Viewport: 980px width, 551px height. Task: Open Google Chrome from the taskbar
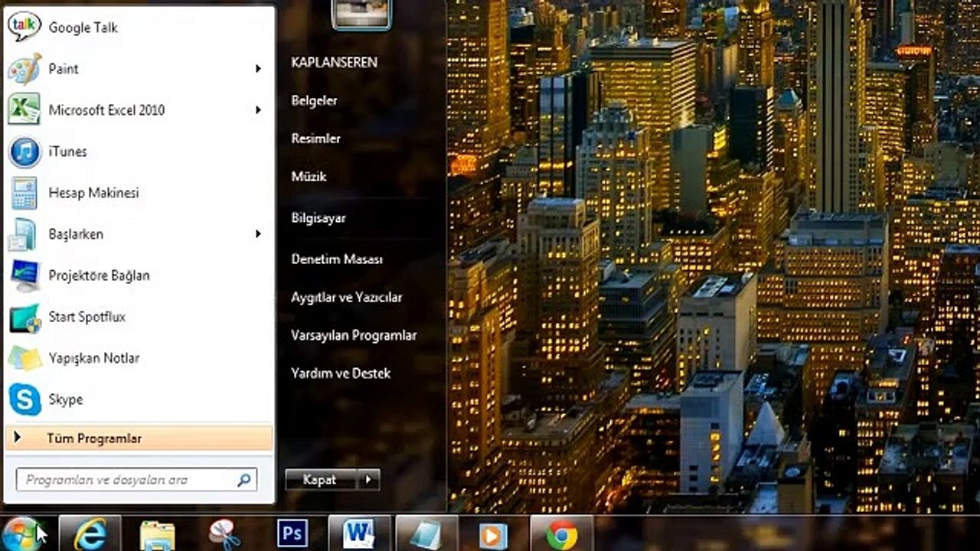coord(561,533)
